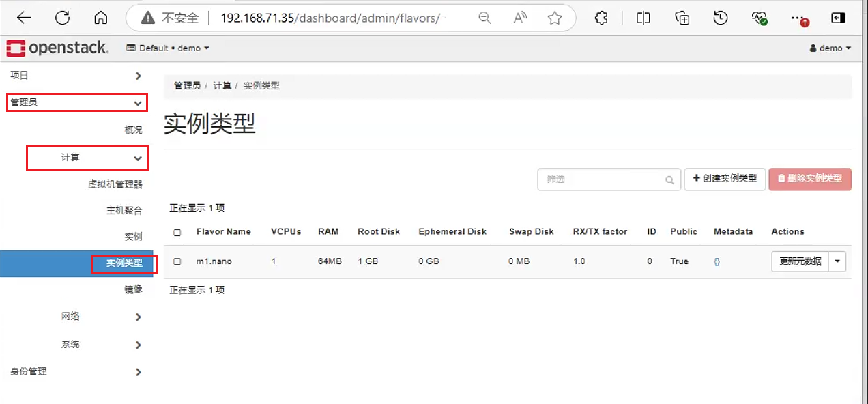Image resolution: width=868 pixels, height=404 pixels.
Task: Click the 创建实例类型 button
Action: (725, 179)
